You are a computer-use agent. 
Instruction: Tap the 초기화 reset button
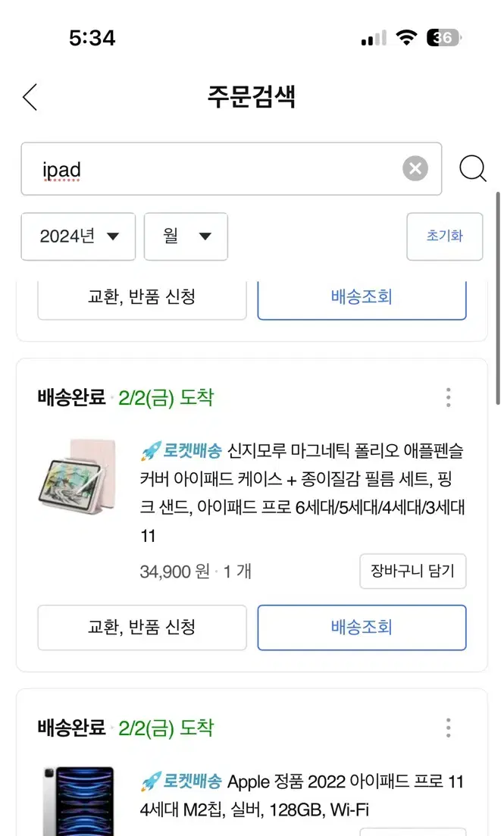[x=444, y=236]
